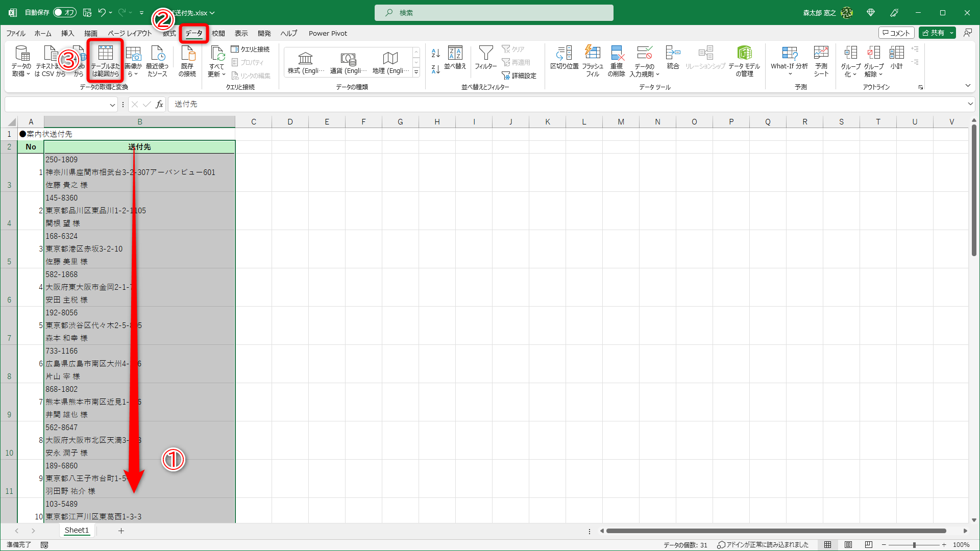
Task: Click Text to Columns icon
Action: click(x=564, y=53)
